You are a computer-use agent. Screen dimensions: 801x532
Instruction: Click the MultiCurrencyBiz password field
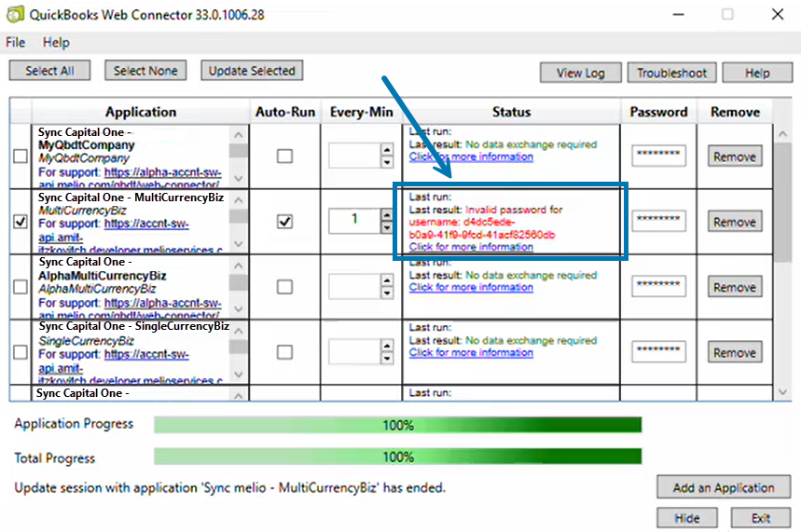click(x=658, y=222)
